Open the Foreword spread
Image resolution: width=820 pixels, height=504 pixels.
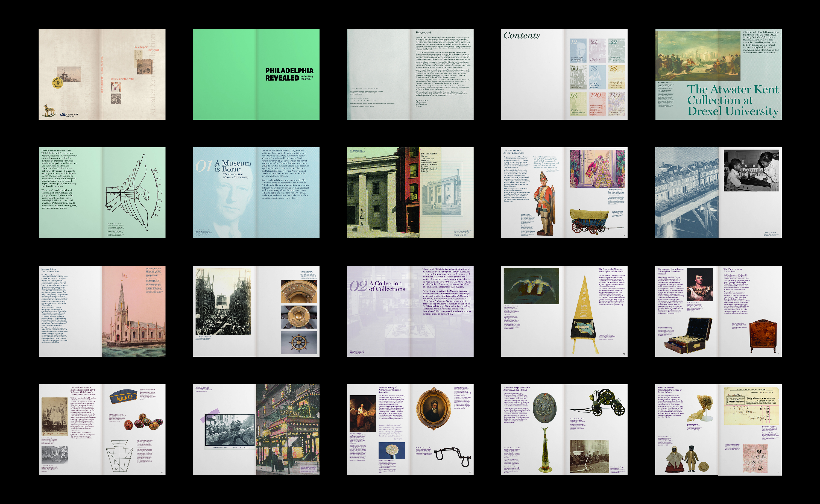[x=410, y=74]
